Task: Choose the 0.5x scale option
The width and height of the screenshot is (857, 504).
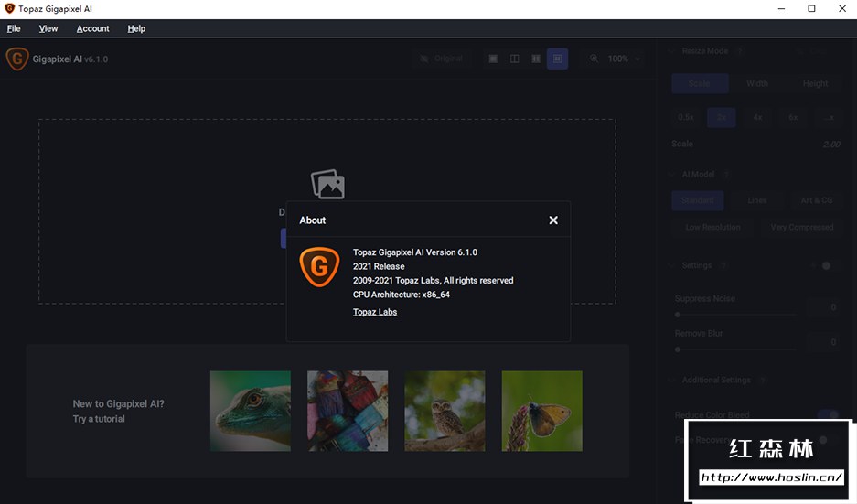Action: (686, 117)
